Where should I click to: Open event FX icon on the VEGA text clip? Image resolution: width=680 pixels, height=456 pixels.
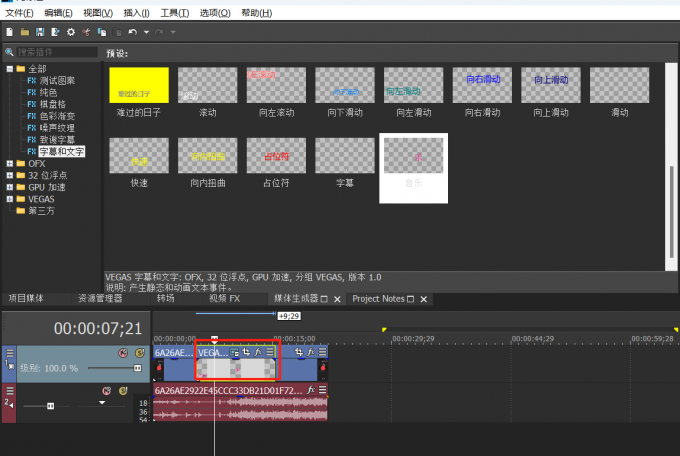click(x=258, y=352)
